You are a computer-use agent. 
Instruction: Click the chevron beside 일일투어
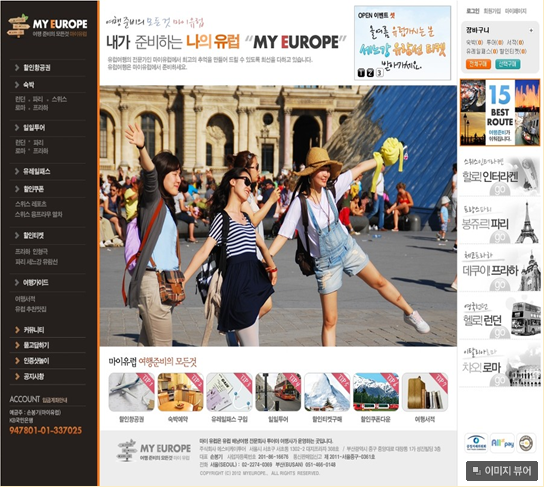(17, 128)
